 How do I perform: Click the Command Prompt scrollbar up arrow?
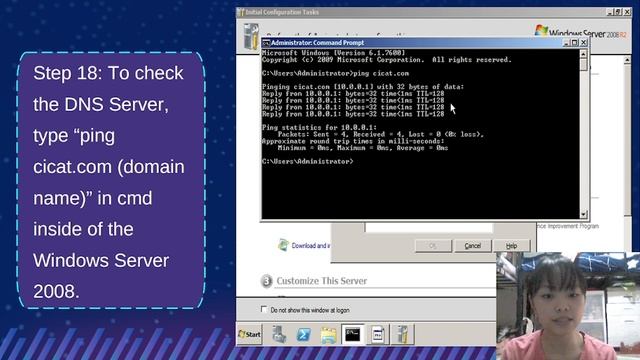pos(583,53)
